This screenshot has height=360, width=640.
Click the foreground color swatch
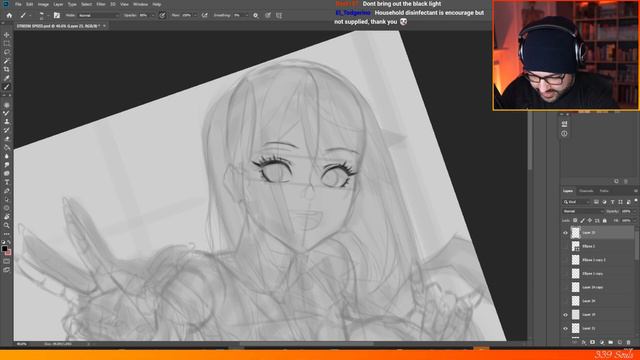tap(4, 249)
